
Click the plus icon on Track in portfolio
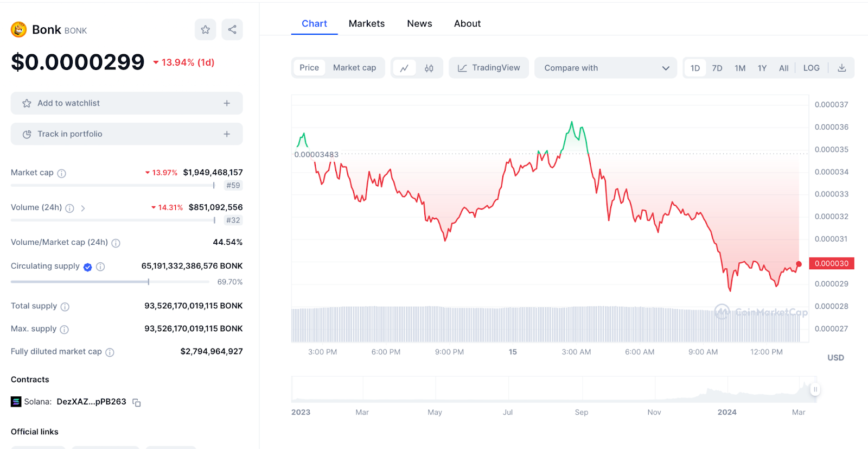[x=227, y=134]
